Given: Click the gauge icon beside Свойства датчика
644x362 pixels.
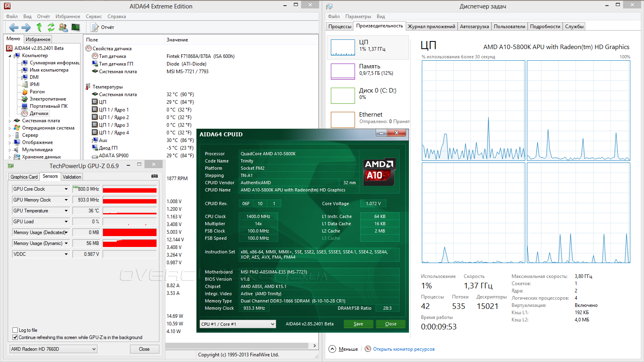Looking at the screenshot, I should coord(89,49).
